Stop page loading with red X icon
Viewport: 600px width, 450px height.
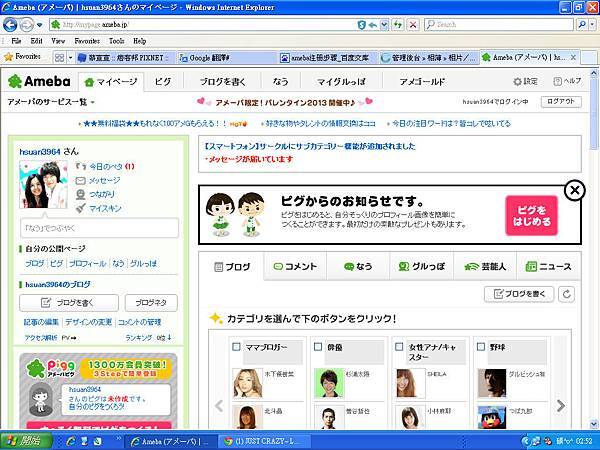(x=413, y=25)
